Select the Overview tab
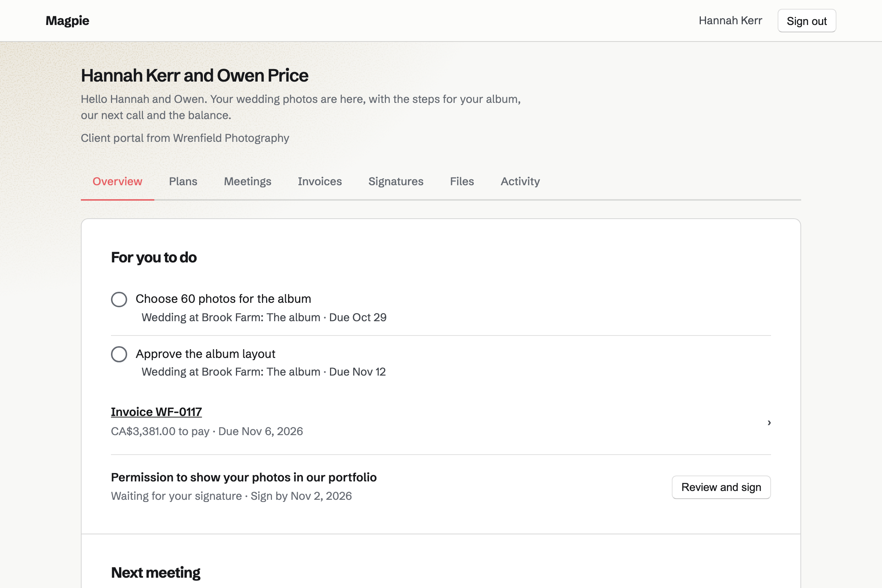 [x=117, y=182]
